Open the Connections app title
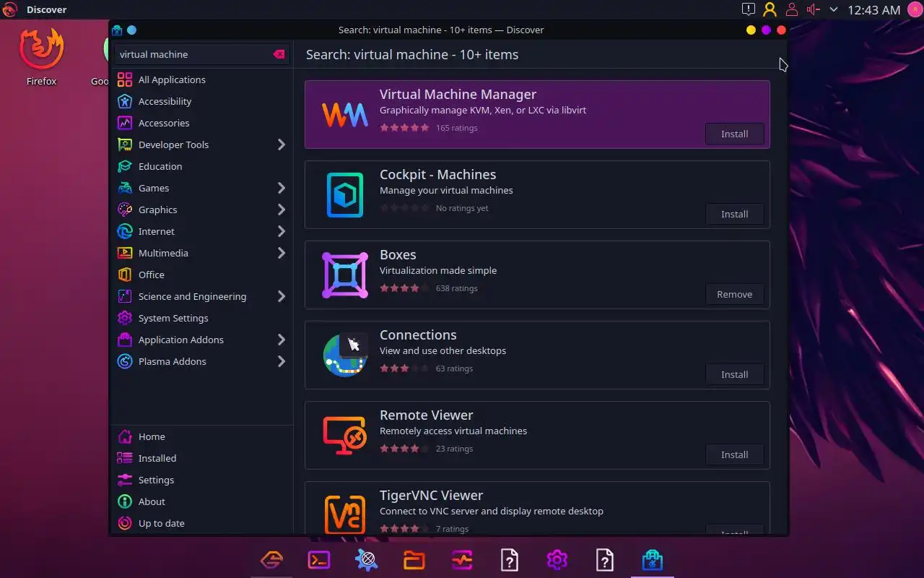Viewport: 924px width, 578px height. pyautogui.click(x=418, y=335)
